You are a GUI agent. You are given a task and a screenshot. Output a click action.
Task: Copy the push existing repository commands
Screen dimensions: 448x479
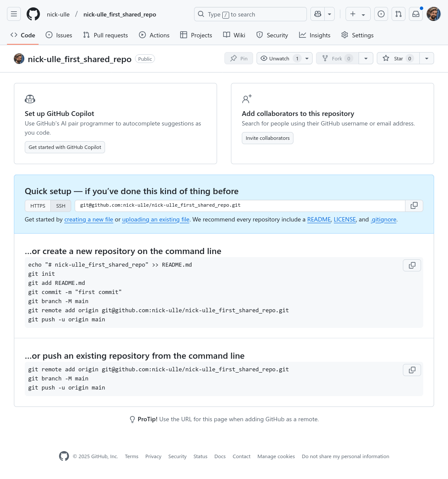(412, 370)
